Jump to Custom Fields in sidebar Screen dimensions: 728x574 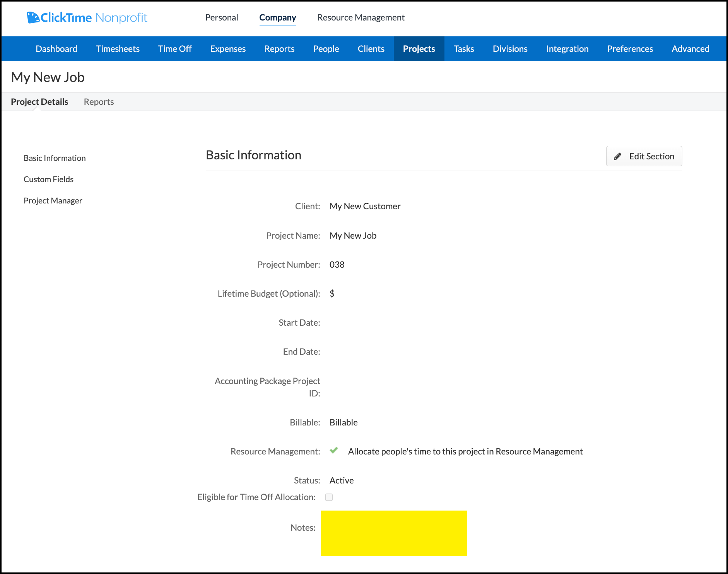(x=48, y=179)
